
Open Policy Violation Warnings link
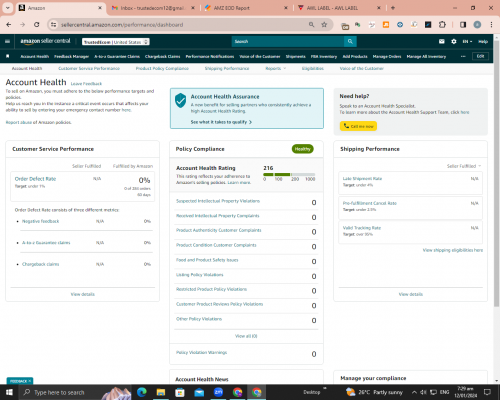click(x=201, y=352)
